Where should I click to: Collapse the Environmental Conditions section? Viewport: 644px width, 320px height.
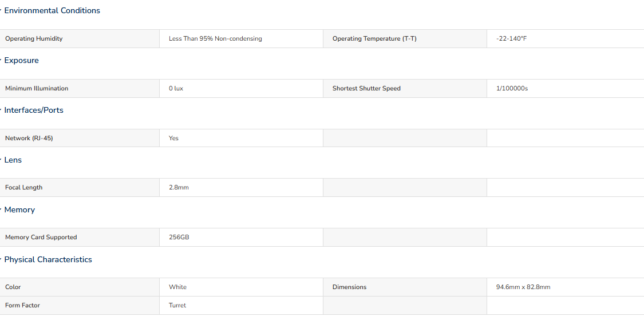point(52,11)
